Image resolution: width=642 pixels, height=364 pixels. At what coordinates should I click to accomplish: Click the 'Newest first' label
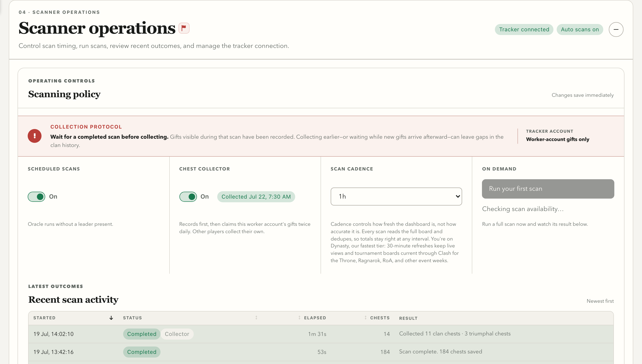600,301
